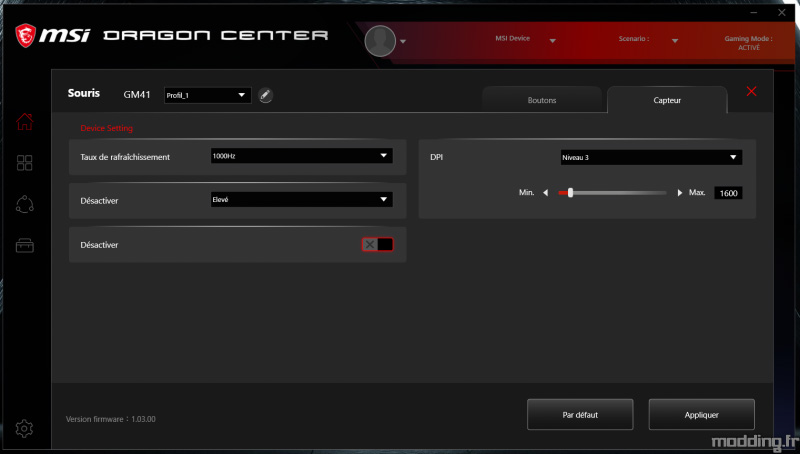The width and height of the screenshot is (800, 454).
Task: Click the Version firmware 1.03.00 text
Action: pyautogui.click(x=111, y=419)
